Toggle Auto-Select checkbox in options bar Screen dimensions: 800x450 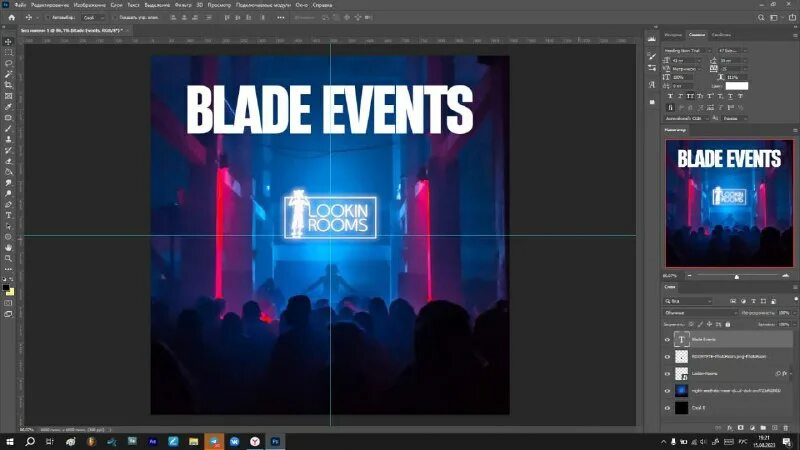47,17
